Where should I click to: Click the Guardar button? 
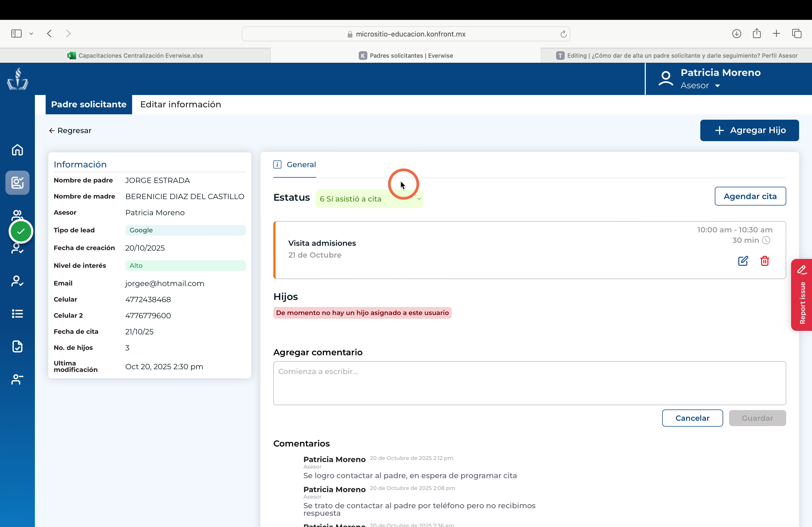tap(757, 418)
